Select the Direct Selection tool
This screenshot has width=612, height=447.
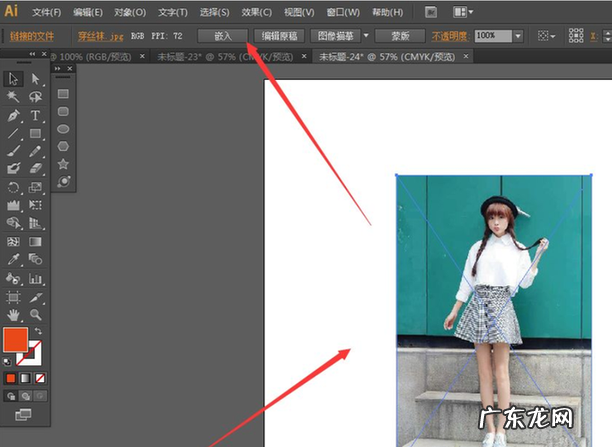[36, 79]
